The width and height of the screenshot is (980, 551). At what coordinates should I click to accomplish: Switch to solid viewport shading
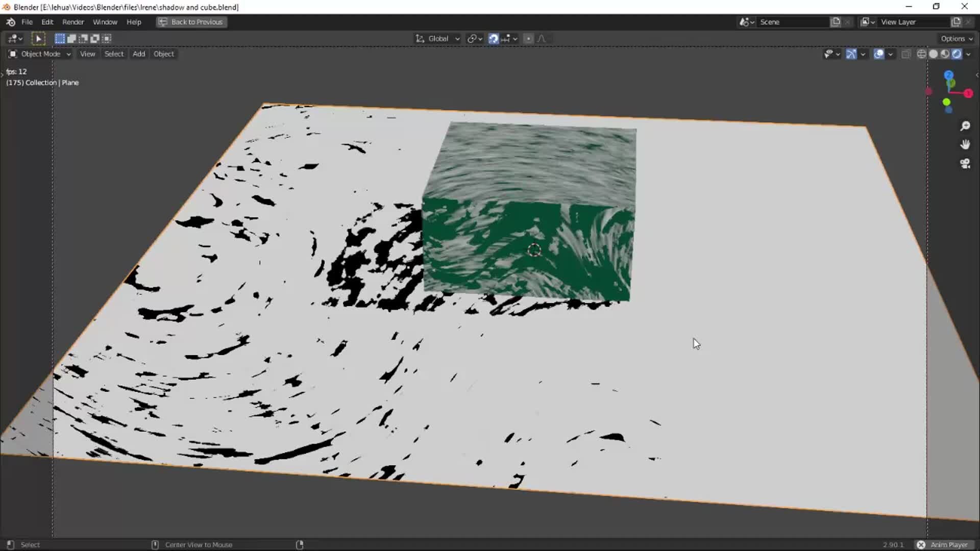[x=933, y=54]
